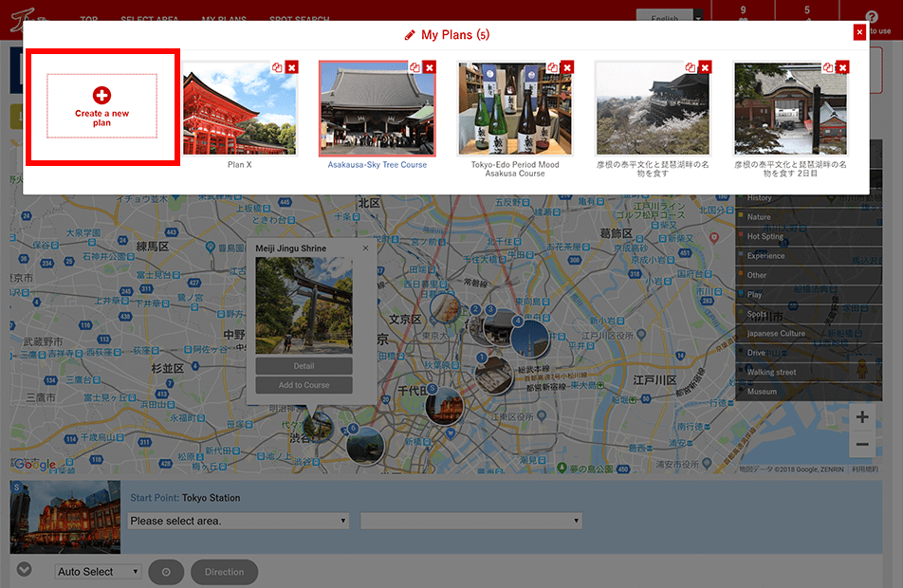Delete the Asakausa-Sky Tree Course plan
This screenshot has width=903, height=588.
tap(430, 67)
